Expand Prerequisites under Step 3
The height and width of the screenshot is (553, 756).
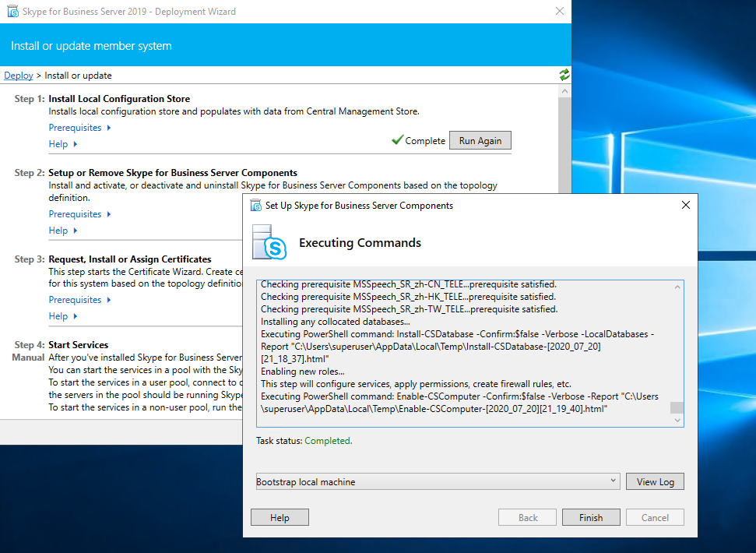coord(79,300)
